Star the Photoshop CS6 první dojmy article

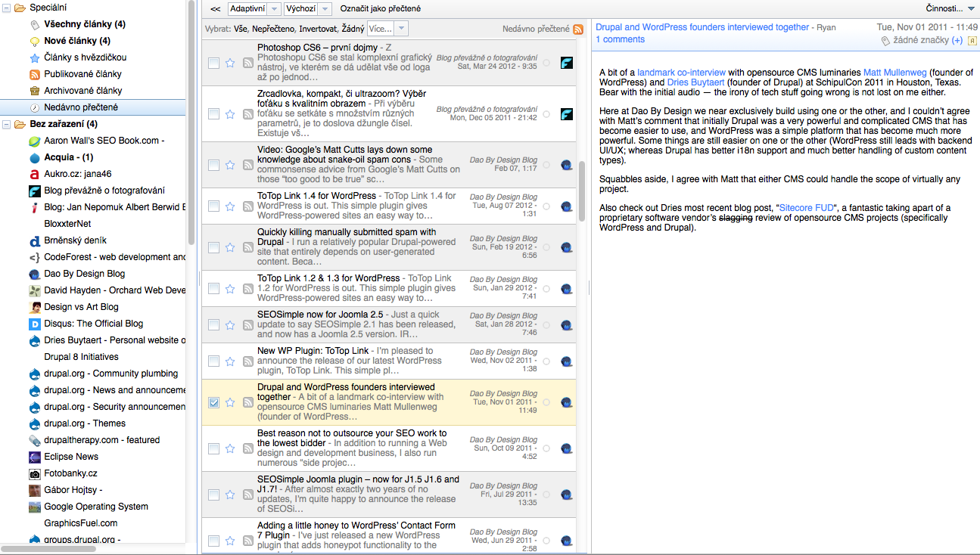pos(230,63)
